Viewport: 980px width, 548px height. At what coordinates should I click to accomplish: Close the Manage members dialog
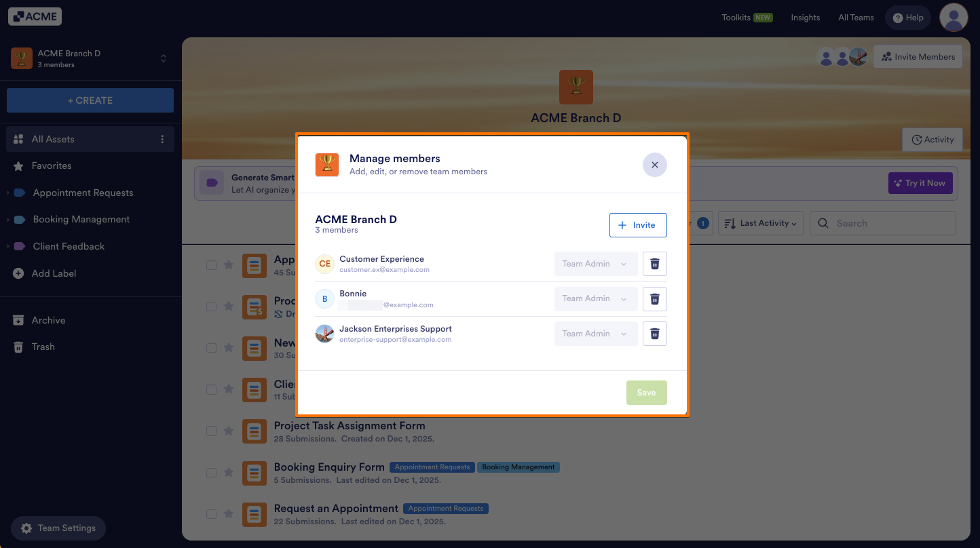pyautogui.click(x=655, y=165)
